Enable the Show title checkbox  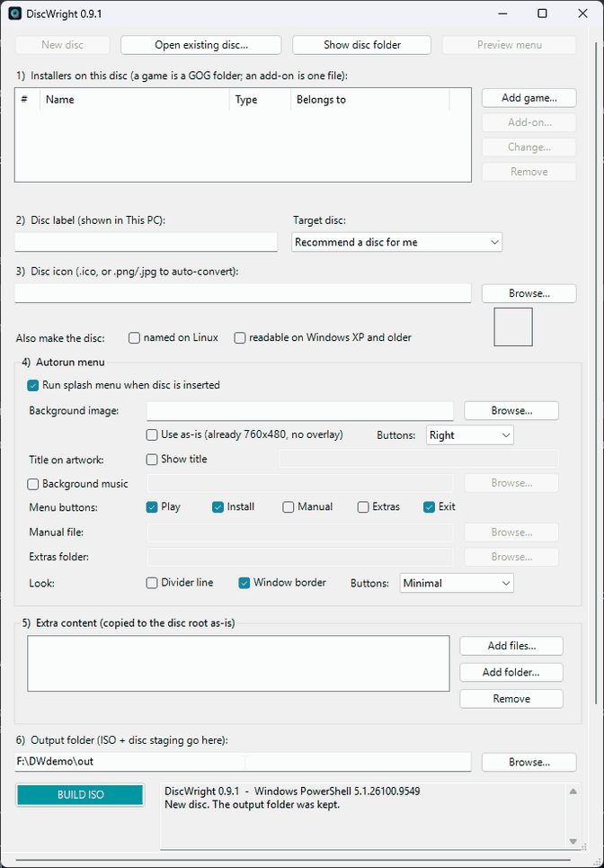pos(176,460)
